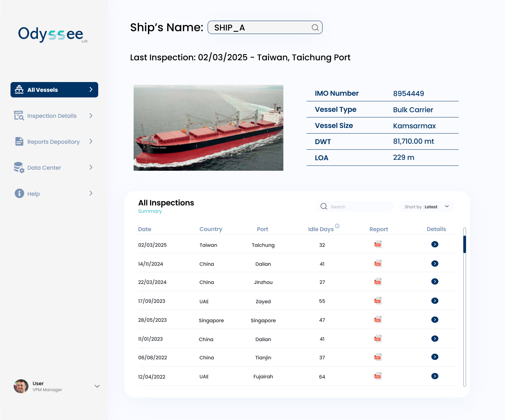View details of the 11/01/2023 Dalian inspection
The width and height of the screenshot is (505, 420).
click(x=435, y=339)
